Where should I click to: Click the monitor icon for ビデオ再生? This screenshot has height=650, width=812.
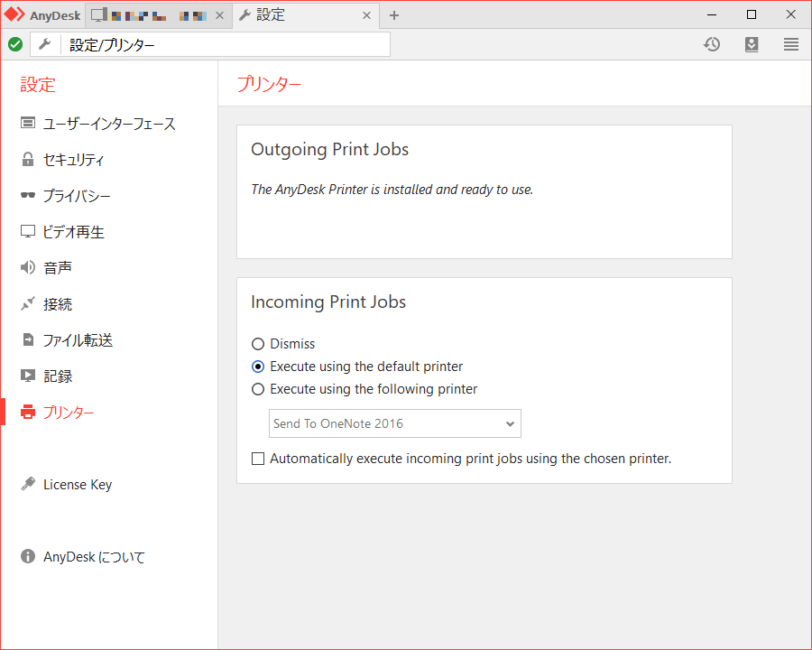28,231
